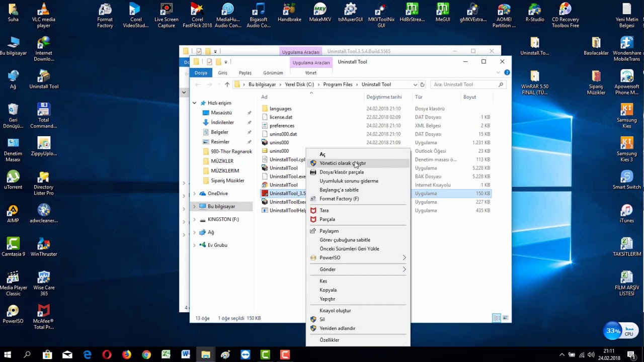
Task: Expand the Ağ navigation node
Action: pyautogui.click(x=194, y=232)
